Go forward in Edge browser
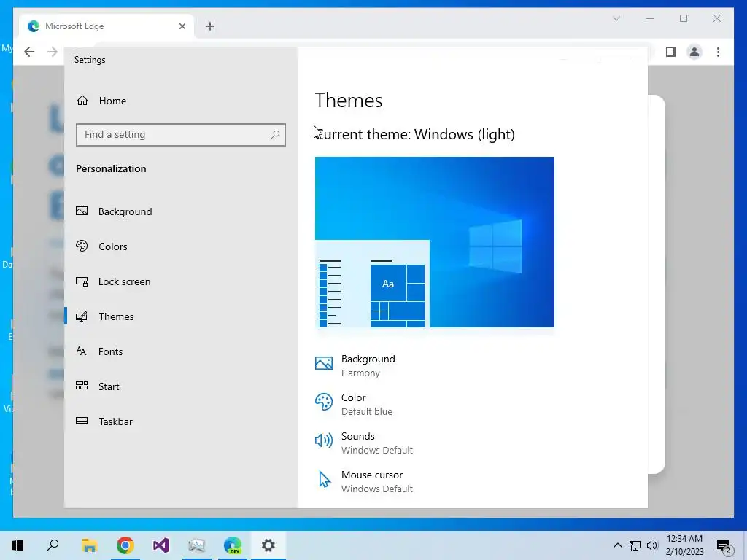The width and height of the screenshot is (747, 560). click(x=53, y=52)
